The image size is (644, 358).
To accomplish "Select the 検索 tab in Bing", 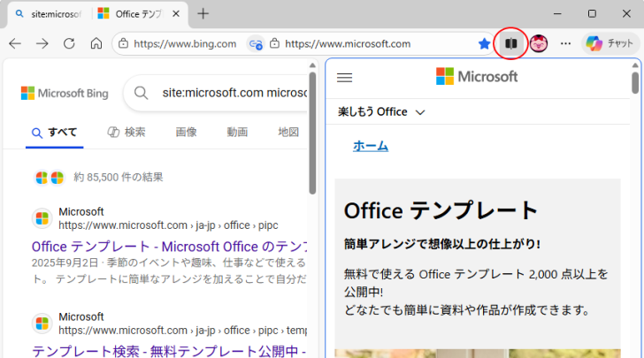I will tap(126, 133).
